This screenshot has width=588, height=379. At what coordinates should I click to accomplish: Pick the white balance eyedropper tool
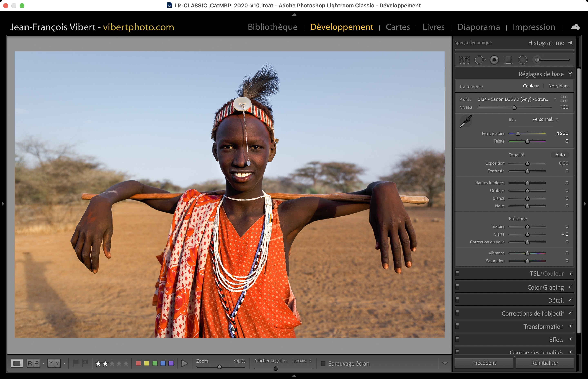(465, 121)
